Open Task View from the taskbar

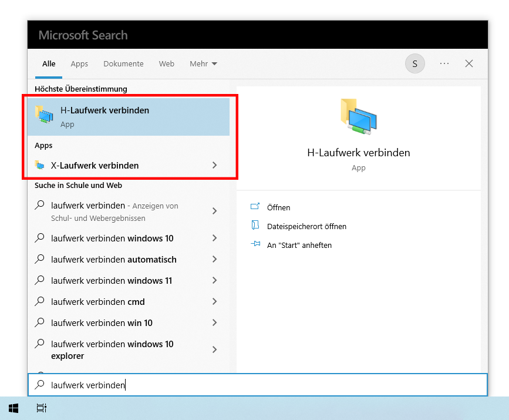click(41, 408)
